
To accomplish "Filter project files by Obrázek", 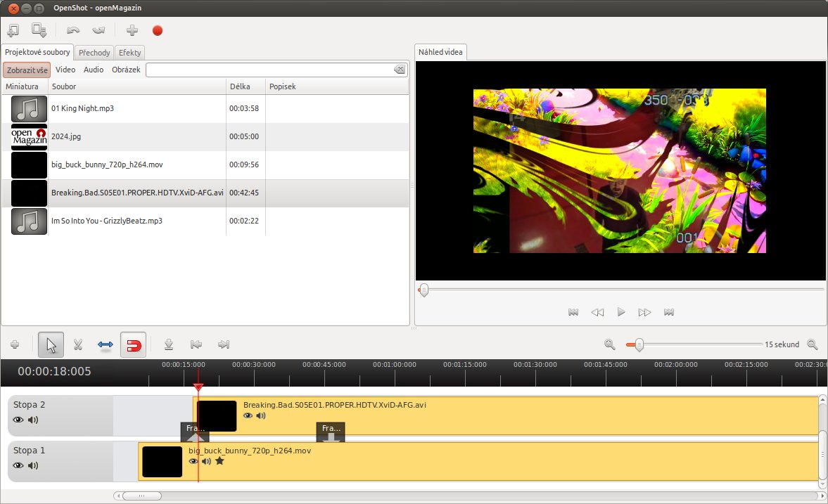I will (x=126, y=70).
